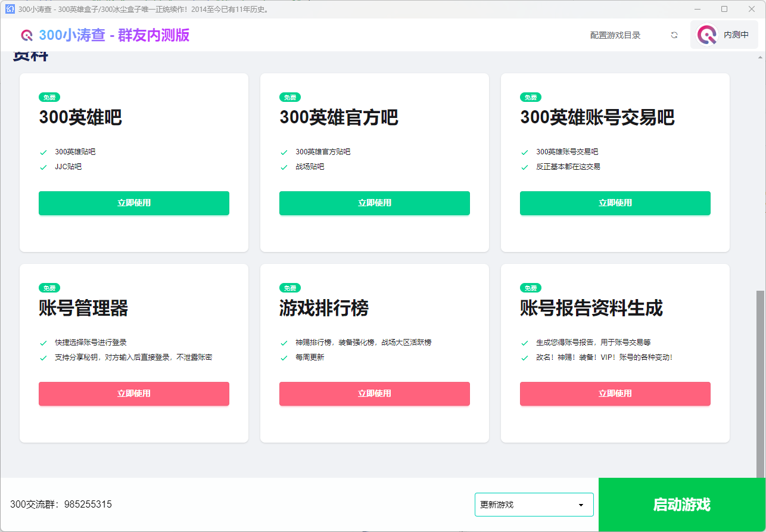Click the refresh icon in header
The height and width of the screenshot is (532, 766).
(674, 35)
